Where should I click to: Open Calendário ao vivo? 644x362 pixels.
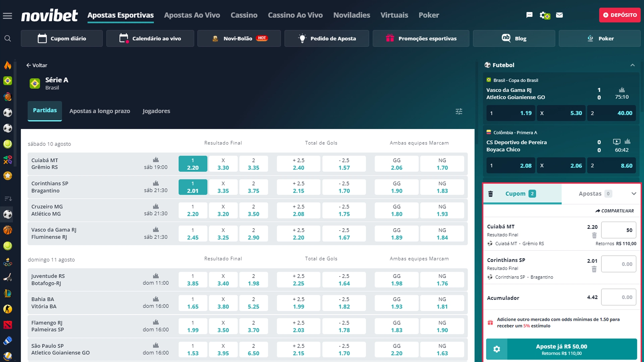(150, 39)
